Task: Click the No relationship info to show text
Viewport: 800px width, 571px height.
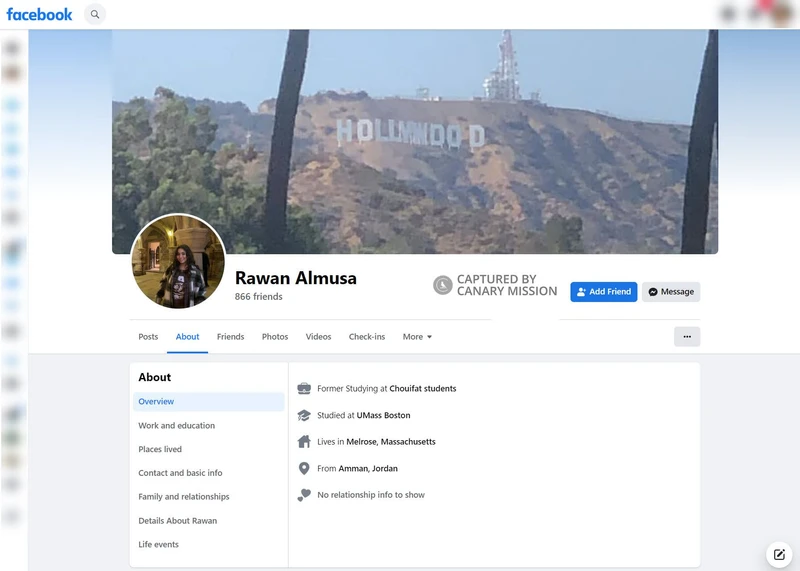Action: [371, 495]
